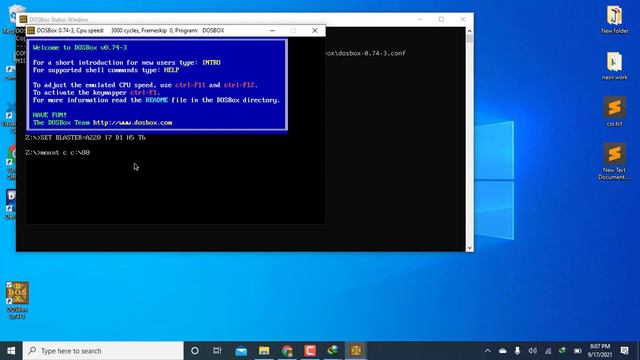Open the battery tray icon
The image size is (640, 360).
578,351
